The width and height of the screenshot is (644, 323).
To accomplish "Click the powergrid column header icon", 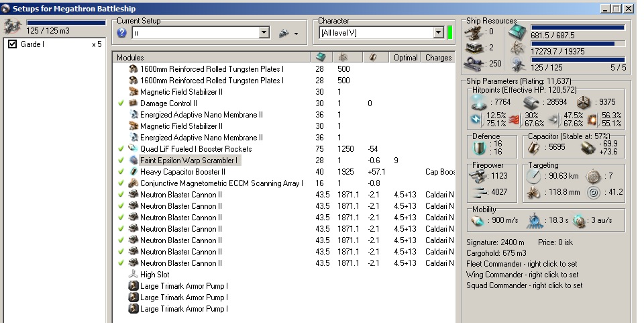I will pyautogui.click(x=343, y=57).
